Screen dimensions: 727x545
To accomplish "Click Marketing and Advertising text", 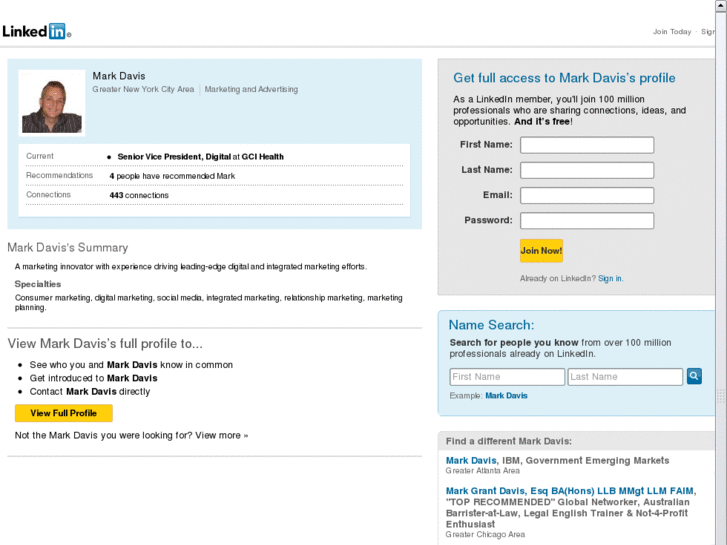I will pyautogui.click(x=251, y=89).
